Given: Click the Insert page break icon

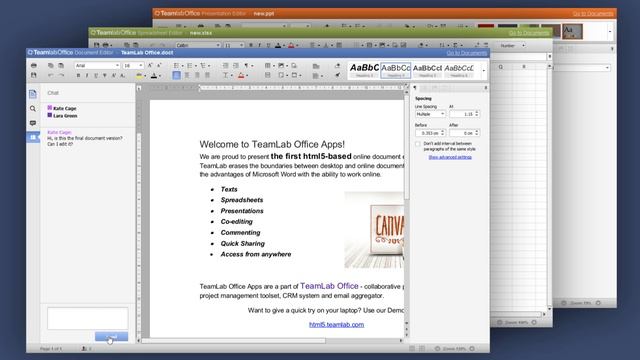Looking at the screenshot, I should pos(267,75).
